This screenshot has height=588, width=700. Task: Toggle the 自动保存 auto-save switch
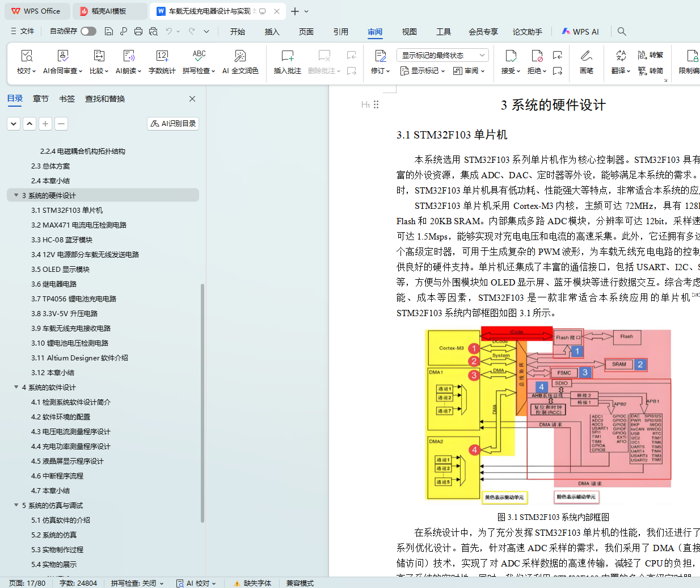coord(88,31)
